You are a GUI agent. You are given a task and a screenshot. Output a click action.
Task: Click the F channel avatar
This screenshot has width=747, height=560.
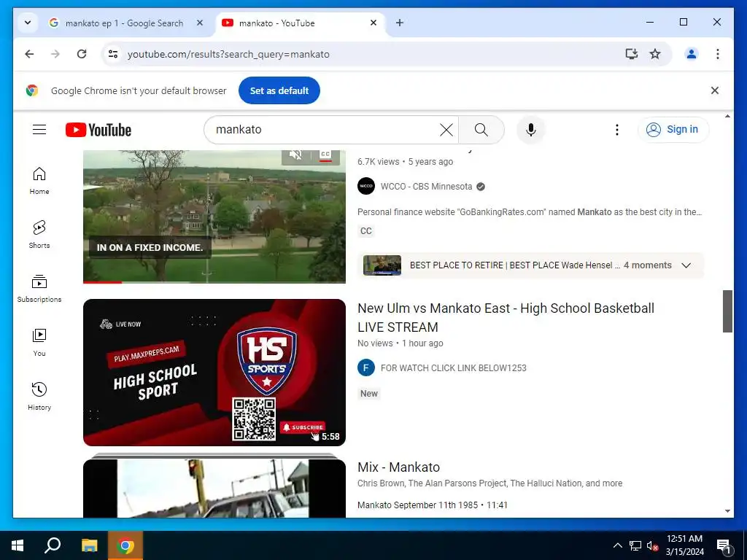pyautogui.click(x=366, y=367)
